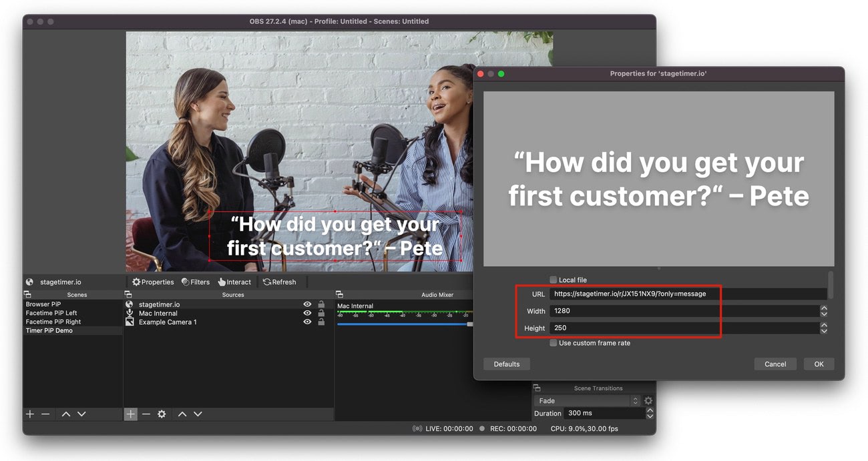
Task: Click remove scene minus icon
Action: click(45, 414)
